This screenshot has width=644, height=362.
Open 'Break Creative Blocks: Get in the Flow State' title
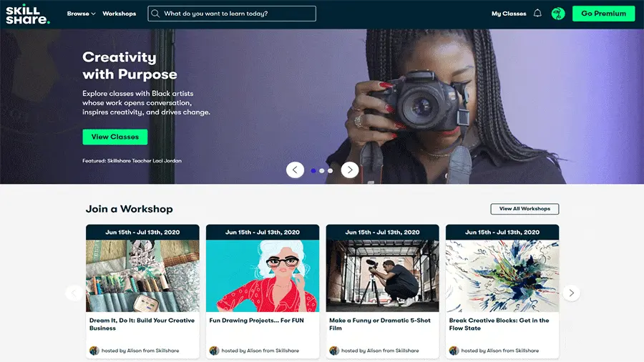[499, 324]
